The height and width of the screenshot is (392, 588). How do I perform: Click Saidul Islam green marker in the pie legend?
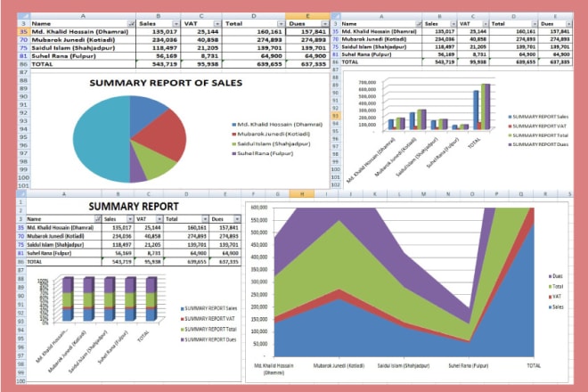[x=234, y=144]
